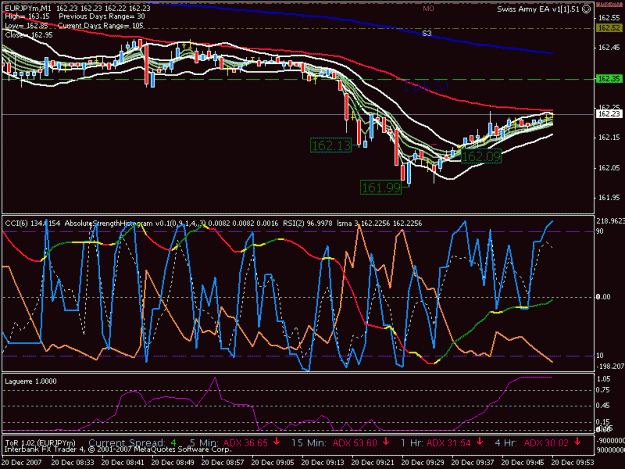
Task: Click the Current Spread value 4
Action: pos(173,443)
